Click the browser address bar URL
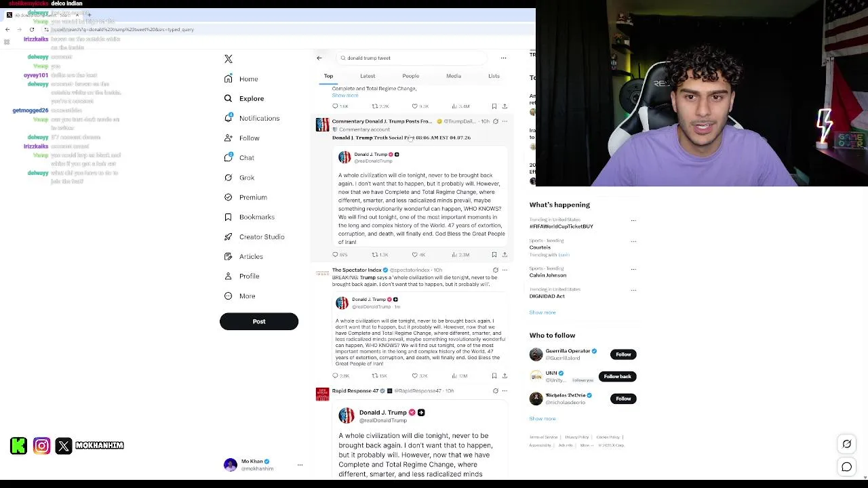Viewport: 868px width, 488px height. (x=122, y=30)
